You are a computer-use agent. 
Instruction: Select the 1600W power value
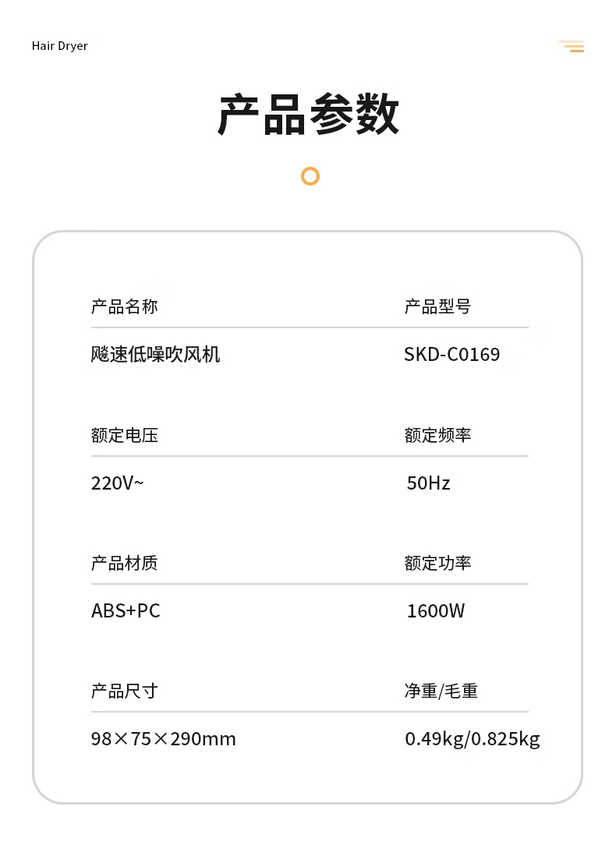tap(436, 610)
